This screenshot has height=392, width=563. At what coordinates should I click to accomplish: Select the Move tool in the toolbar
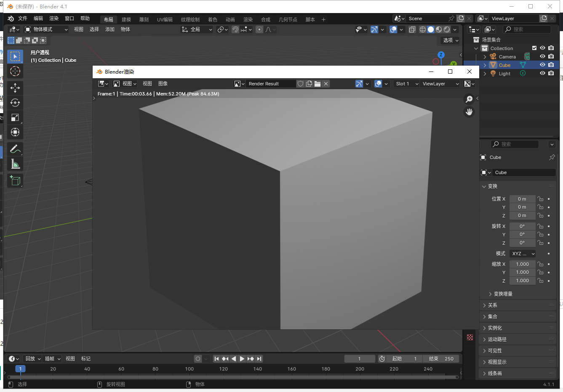tap(15, 88)
